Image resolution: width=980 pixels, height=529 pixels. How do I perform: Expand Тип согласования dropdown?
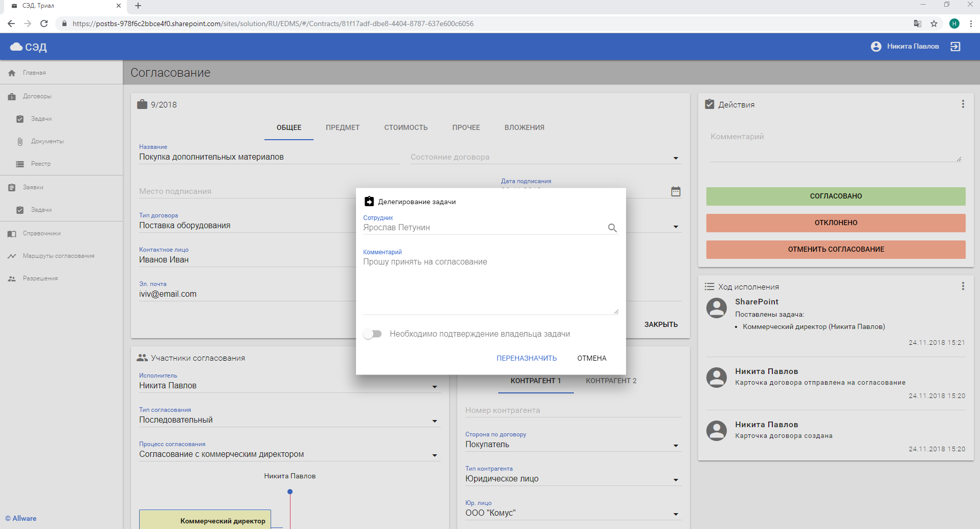[435, 421]
